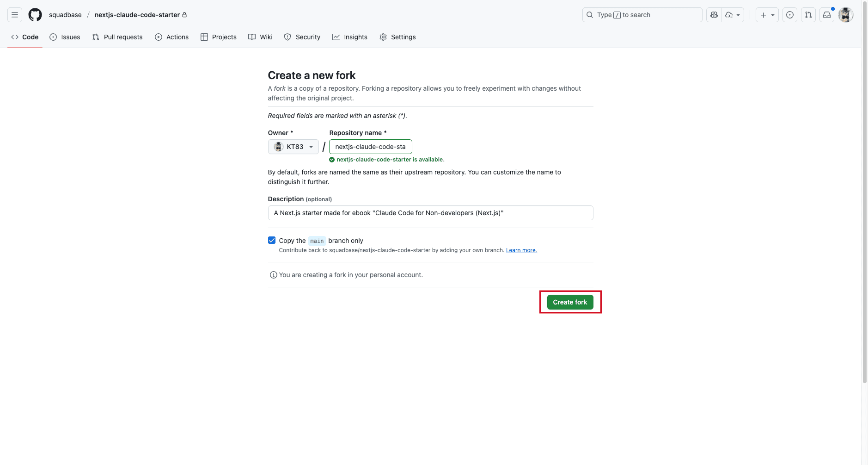Uncheck the Copy the main branch only option
The width and height of the screenshot is (868, 465).
click(x=271, y=240)
